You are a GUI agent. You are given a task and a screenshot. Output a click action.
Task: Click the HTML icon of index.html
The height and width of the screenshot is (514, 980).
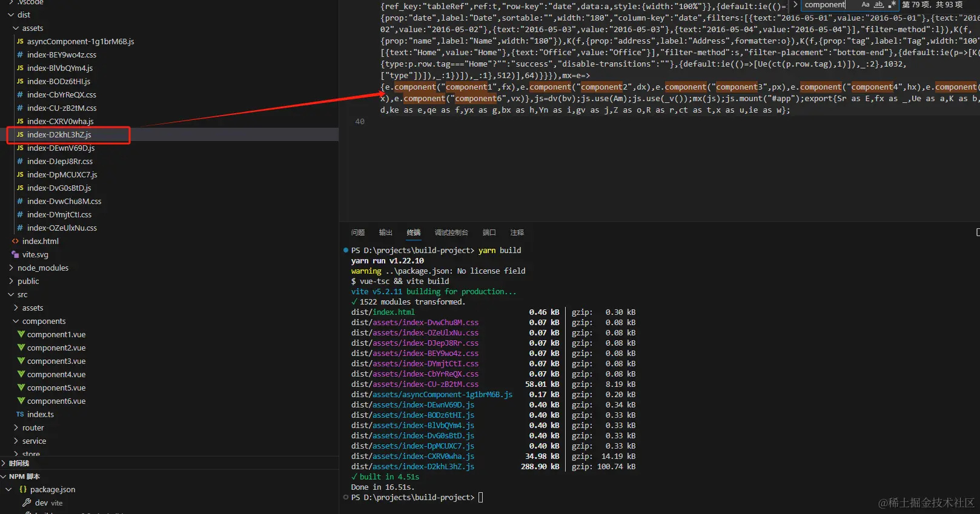click(16, 241)
